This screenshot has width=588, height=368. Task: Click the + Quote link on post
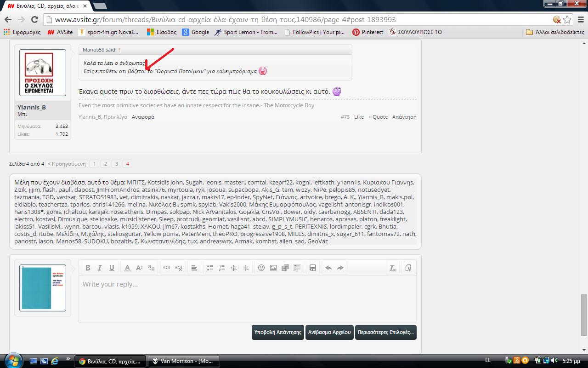[x=378, y=117]
